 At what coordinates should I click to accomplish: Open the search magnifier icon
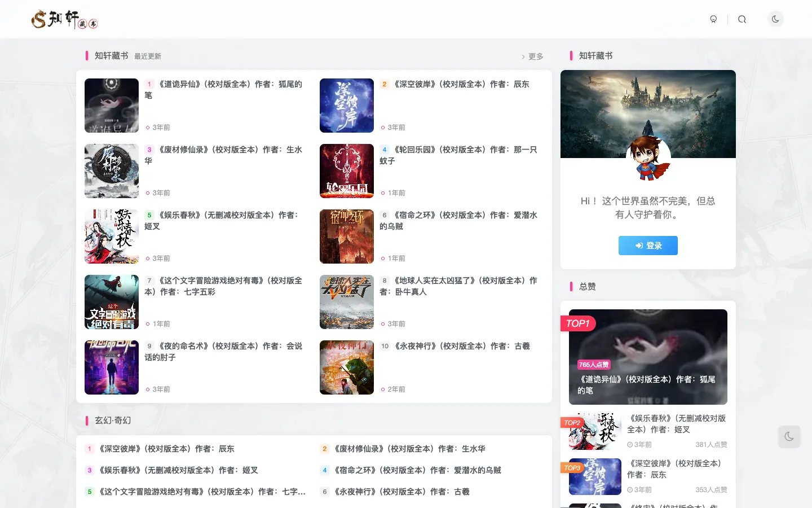click(x=742, y=19)
